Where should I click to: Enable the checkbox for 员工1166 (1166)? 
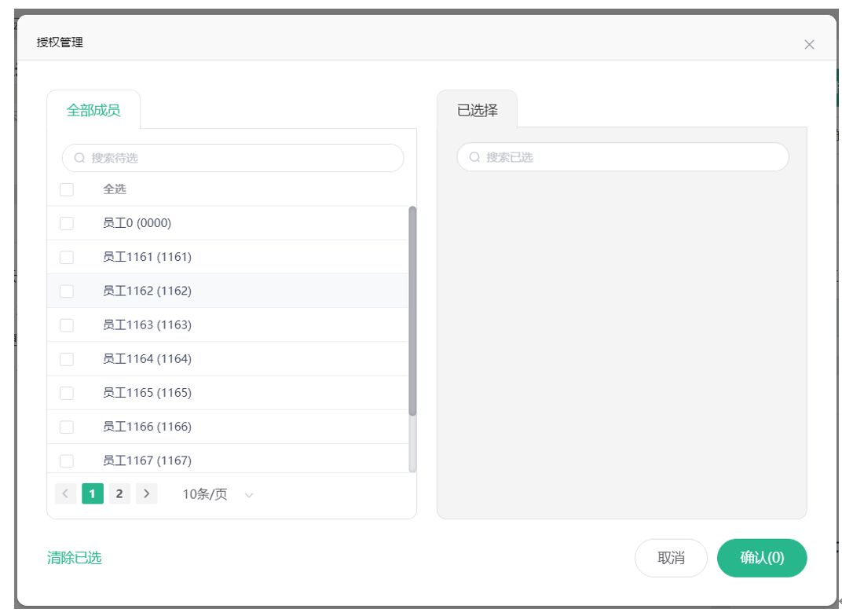tap(67, 427)
